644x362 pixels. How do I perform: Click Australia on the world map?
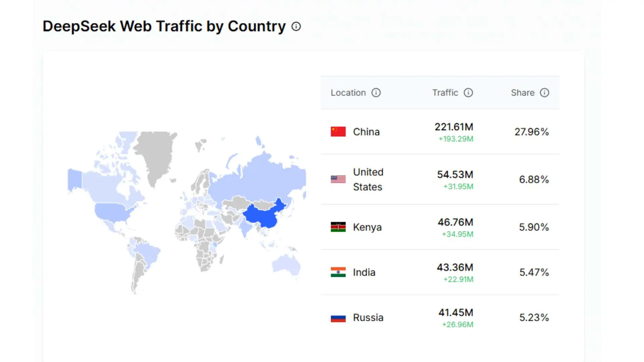[x=286, y=265]
